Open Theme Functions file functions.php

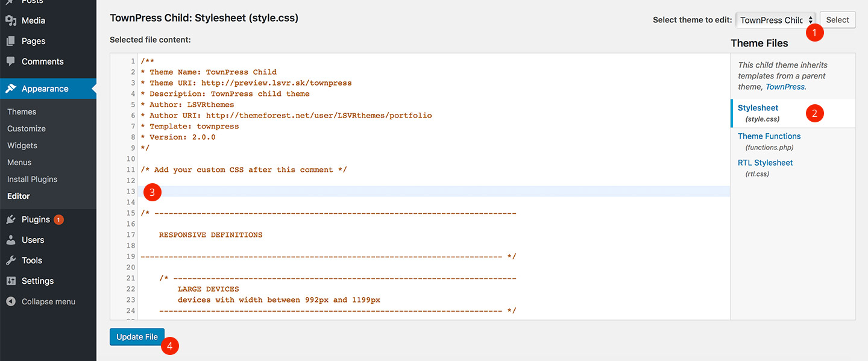(769, 136)
